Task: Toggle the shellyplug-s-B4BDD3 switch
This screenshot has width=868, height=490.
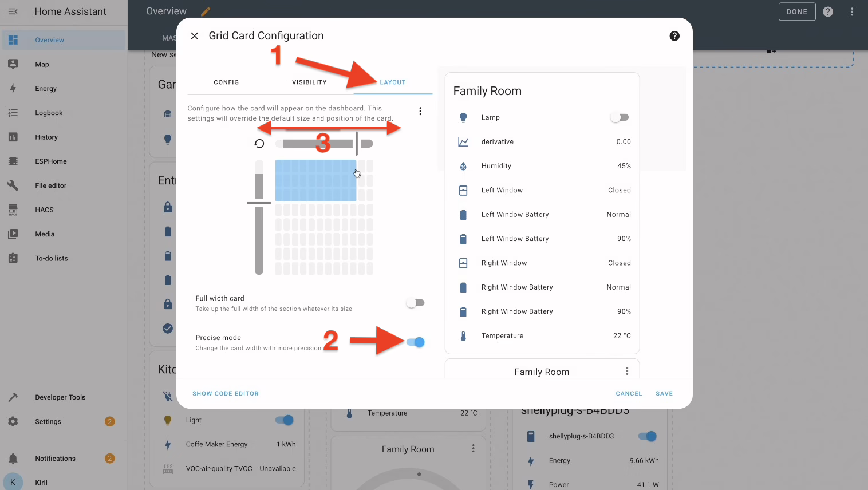Action: click(x=648, y=436)
